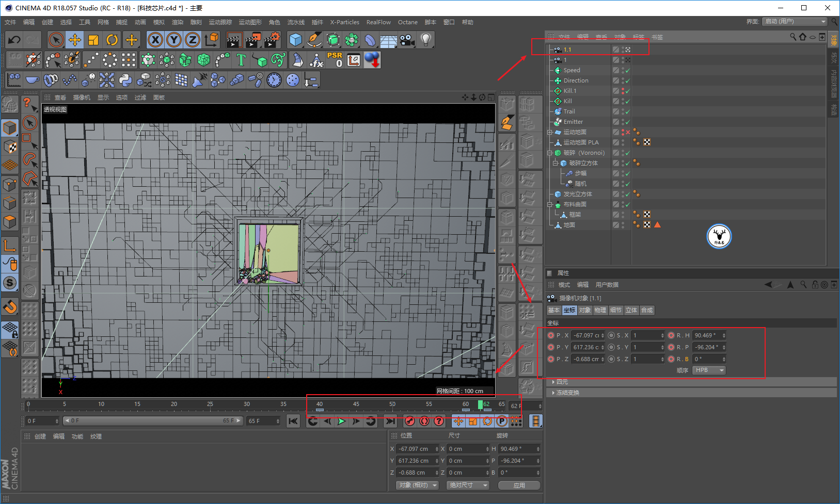Toggle the S.X keyframe circle
The height and width of the screenshot is (504, 840).
click(x=611, y=335)
